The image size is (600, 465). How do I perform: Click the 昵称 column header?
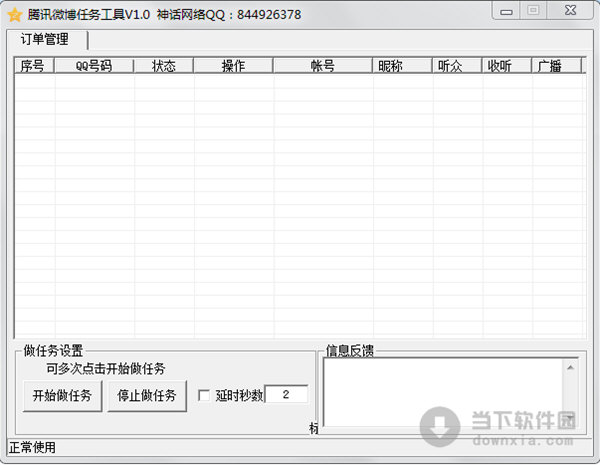[x=391, y=66]
